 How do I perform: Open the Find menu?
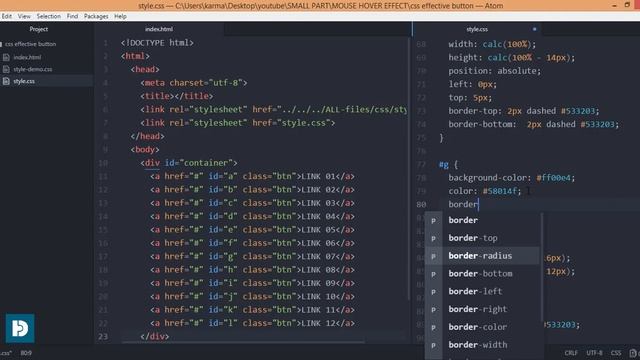[72, 16]
